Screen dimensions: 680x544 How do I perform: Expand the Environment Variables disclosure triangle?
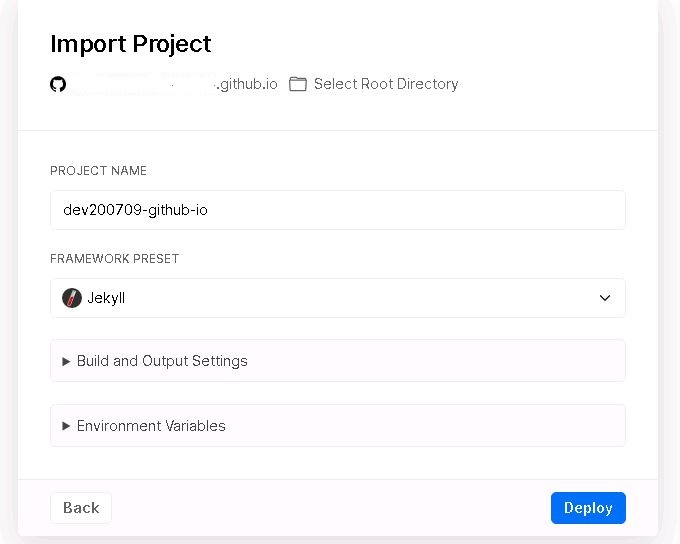click(66, 426)
